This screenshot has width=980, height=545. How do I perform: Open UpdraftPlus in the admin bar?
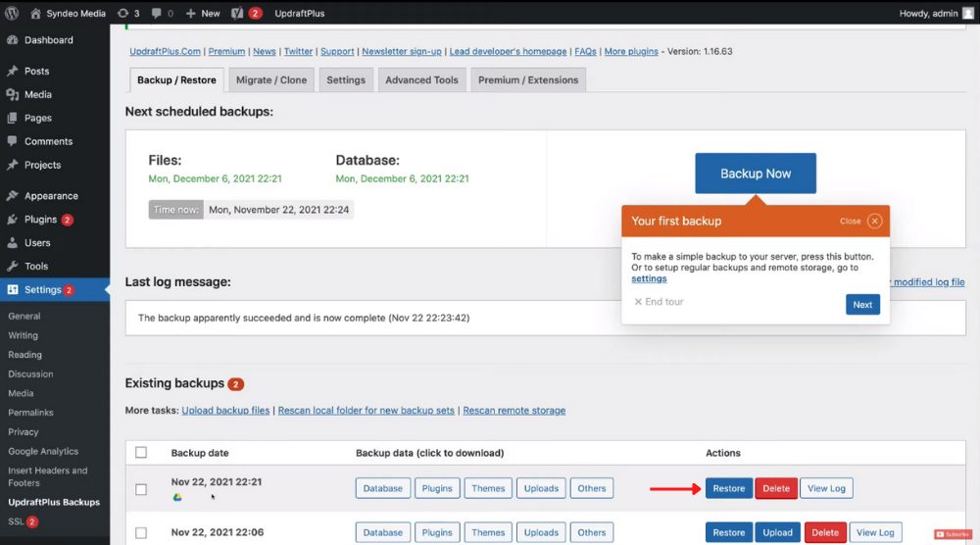(299, 13)
